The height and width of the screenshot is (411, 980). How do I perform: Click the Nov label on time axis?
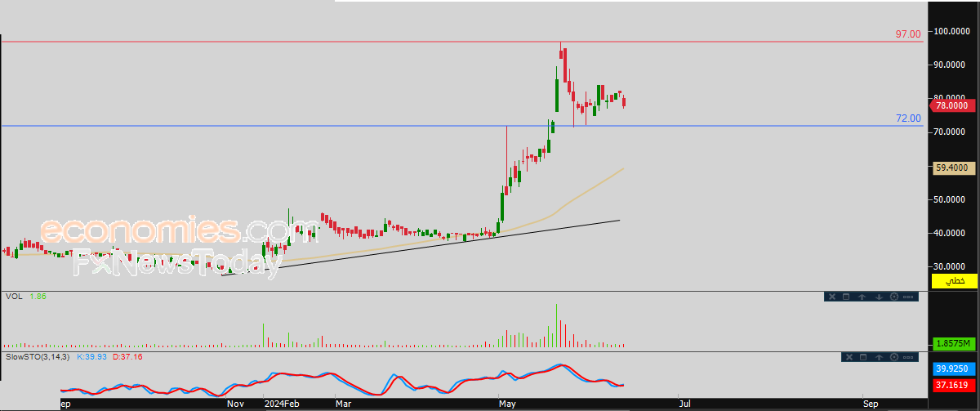235,403
